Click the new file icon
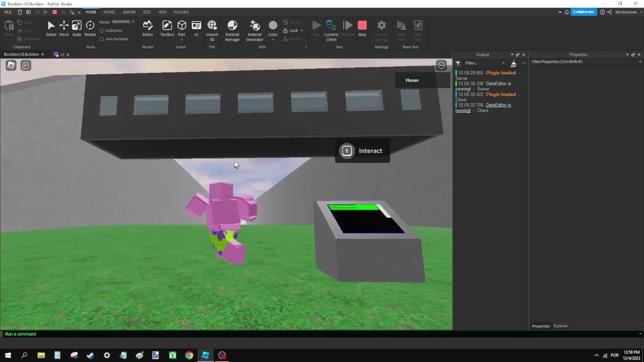The height and width of the screenshot is (362, 644). (20, 12)
